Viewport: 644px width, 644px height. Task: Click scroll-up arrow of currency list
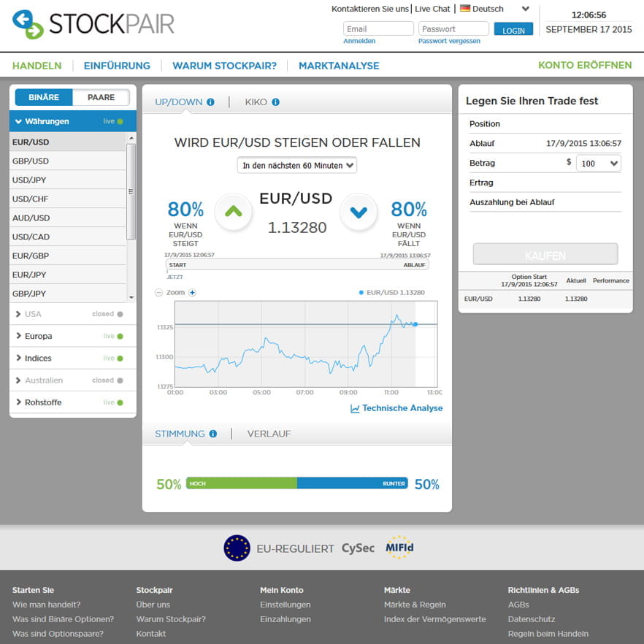pyautogui.click(x=131, y=138)
